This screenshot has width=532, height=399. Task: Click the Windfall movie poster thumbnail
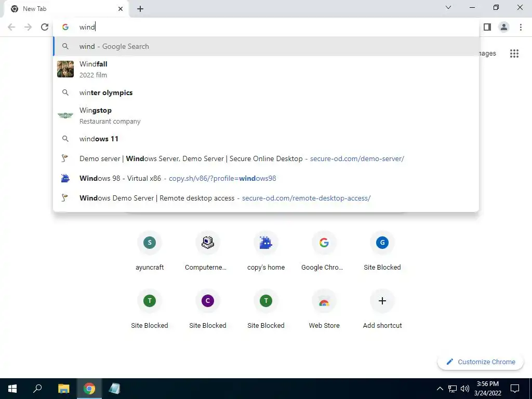click(65, 69)
